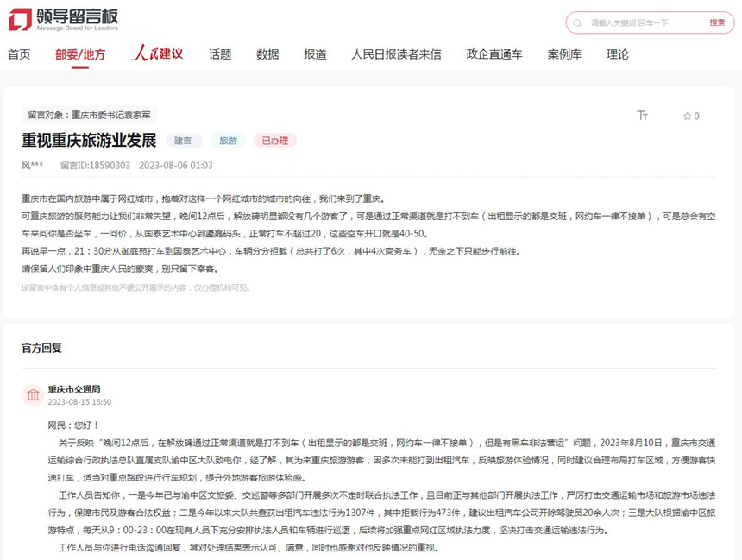Click the Tt text size adjustment icon
742x560 pixels.
(x=642, y=116)
